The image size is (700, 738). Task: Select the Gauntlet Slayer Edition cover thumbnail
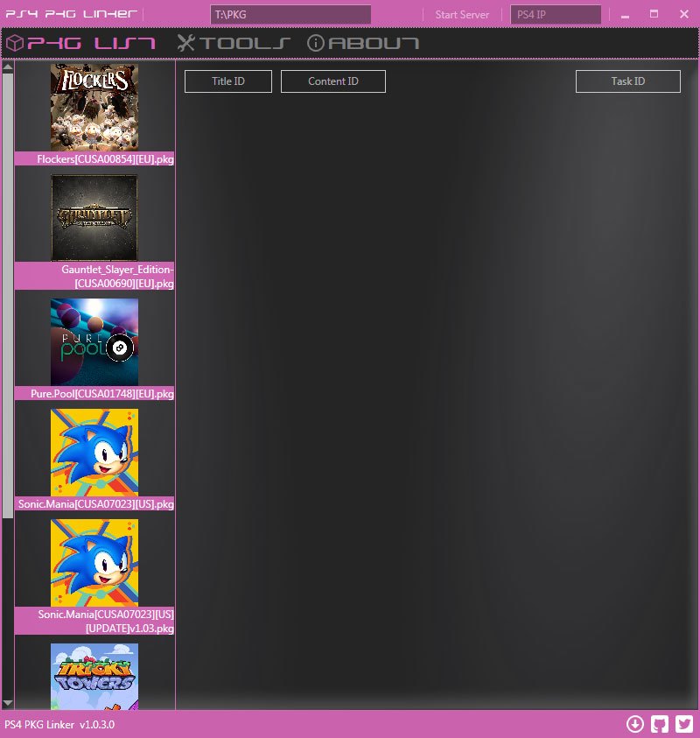[94, 218]
